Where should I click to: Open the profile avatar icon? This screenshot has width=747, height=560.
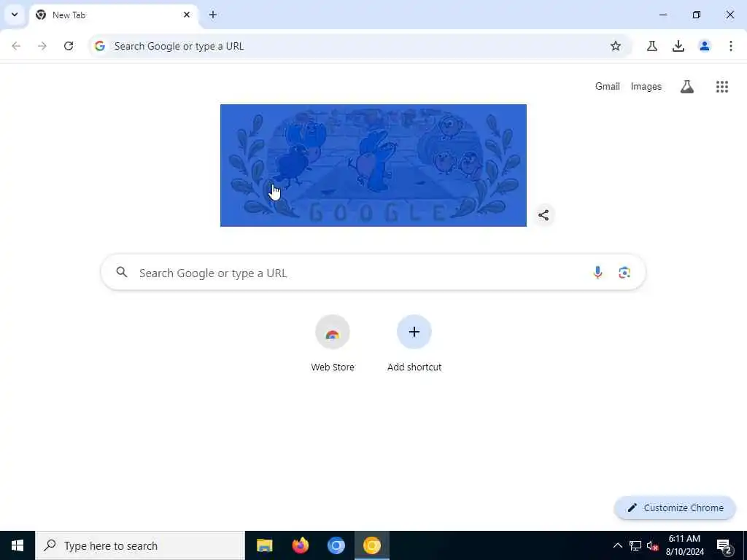[704, 46]
